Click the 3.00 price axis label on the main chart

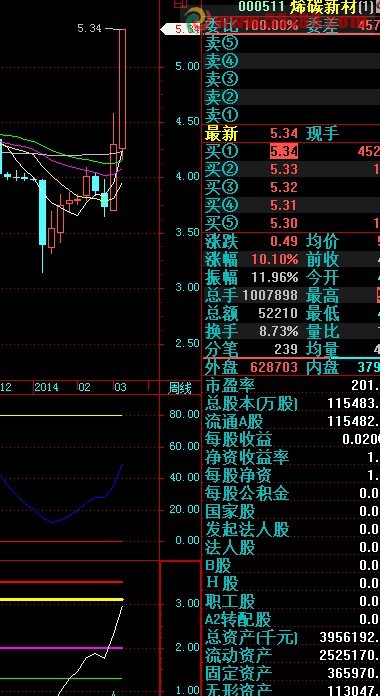(x=188, y=287)
